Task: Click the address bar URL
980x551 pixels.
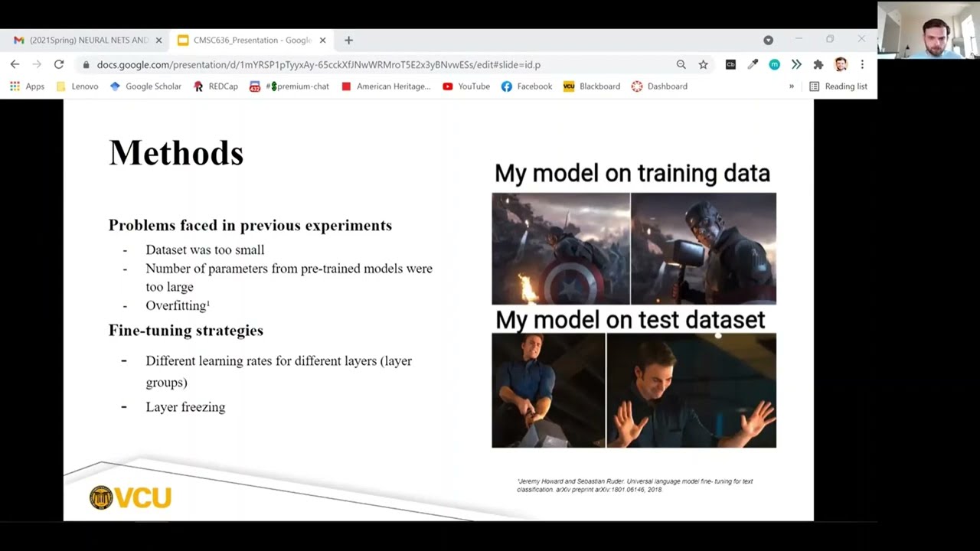Action: click(x=318, y=65)
